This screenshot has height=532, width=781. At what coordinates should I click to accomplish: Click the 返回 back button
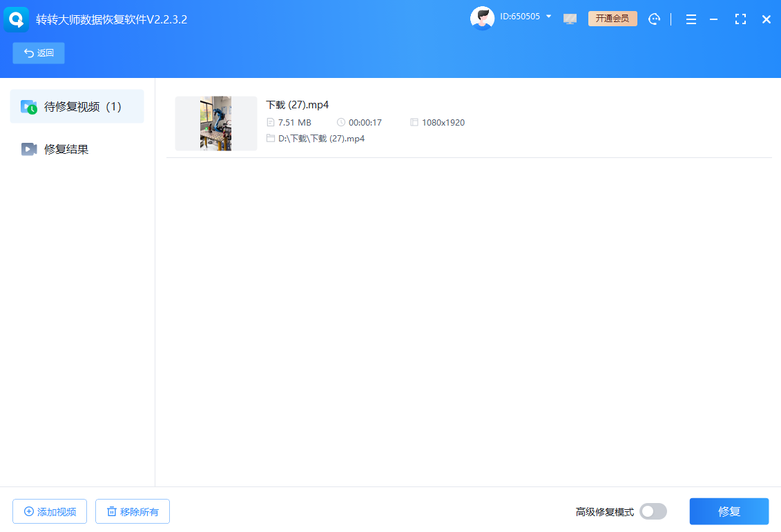coord(39,53)
